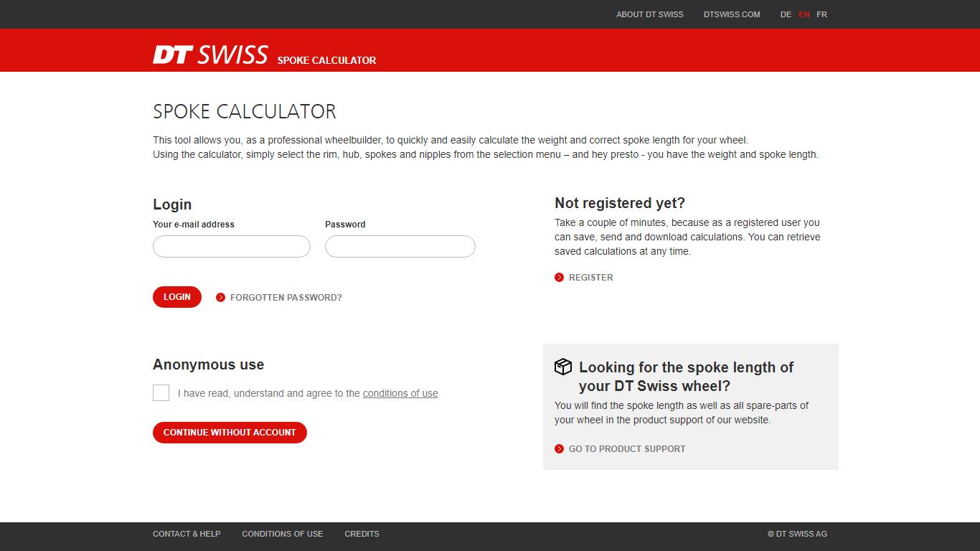Click the Anonymous use heading
The width and height of the screenshot is (980, 551).
208,364
